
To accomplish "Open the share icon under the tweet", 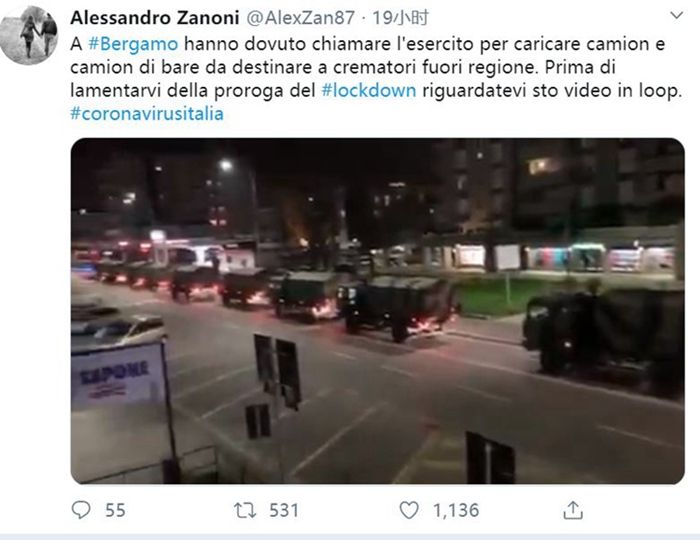I will coord(573,510).
